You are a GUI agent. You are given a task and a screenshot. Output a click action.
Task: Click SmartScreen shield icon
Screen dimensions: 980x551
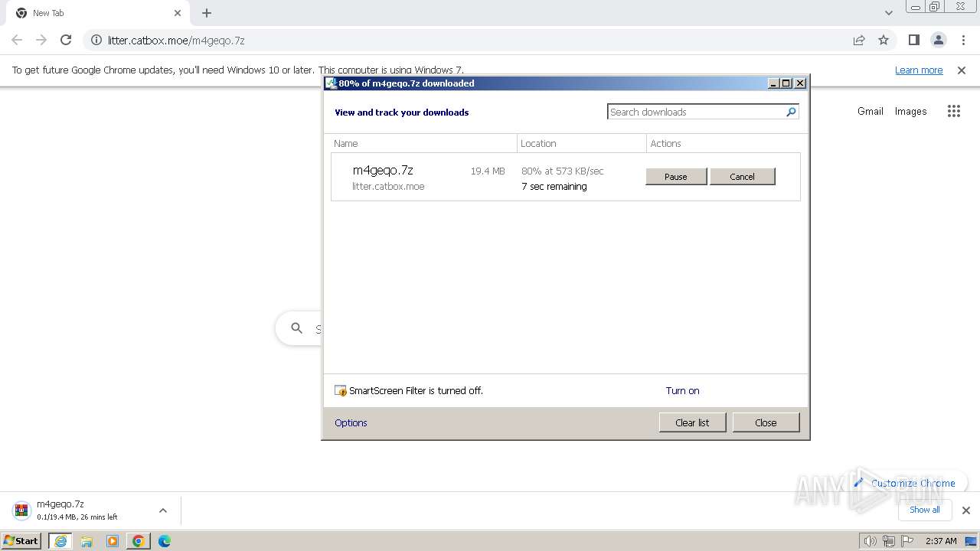coord(341,390)
